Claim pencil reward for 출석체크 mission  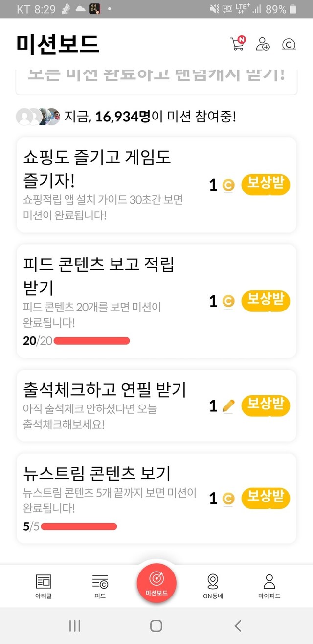pyautogui.click(x=266, y=405)
